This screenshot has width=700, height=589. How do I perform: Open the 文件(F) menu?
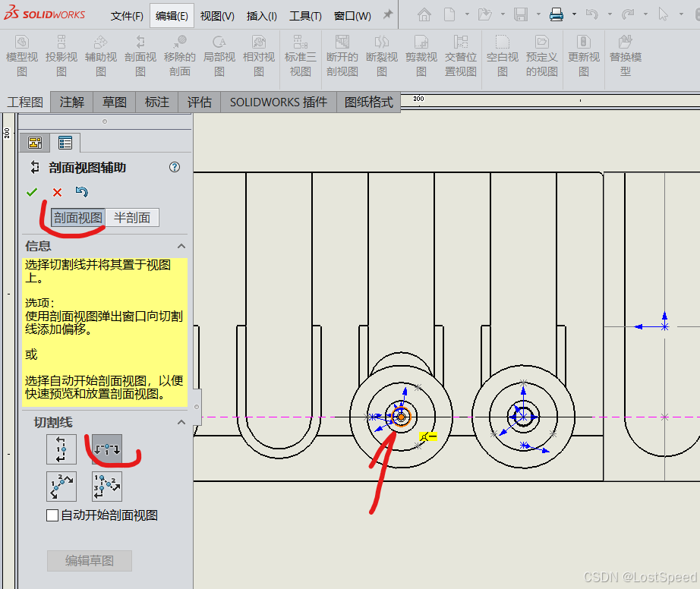[127, 16]
